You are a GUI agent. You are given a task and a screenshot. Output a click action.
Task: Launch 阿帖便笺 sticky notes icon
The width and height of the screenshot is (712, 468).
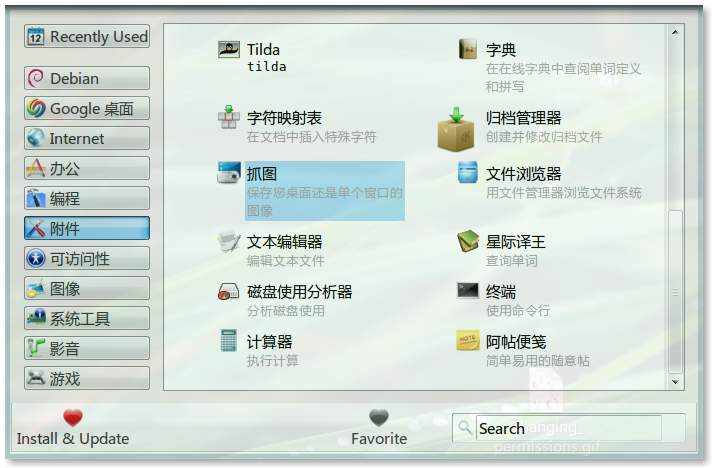[x=468, y=340]
